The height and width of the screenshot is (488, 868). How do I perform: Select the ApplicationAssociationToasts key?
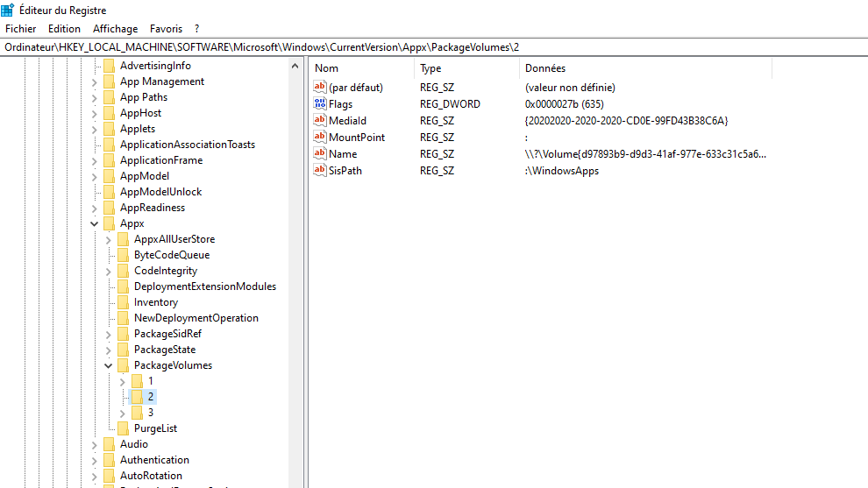pyautogui.click(x=187, y=145)
